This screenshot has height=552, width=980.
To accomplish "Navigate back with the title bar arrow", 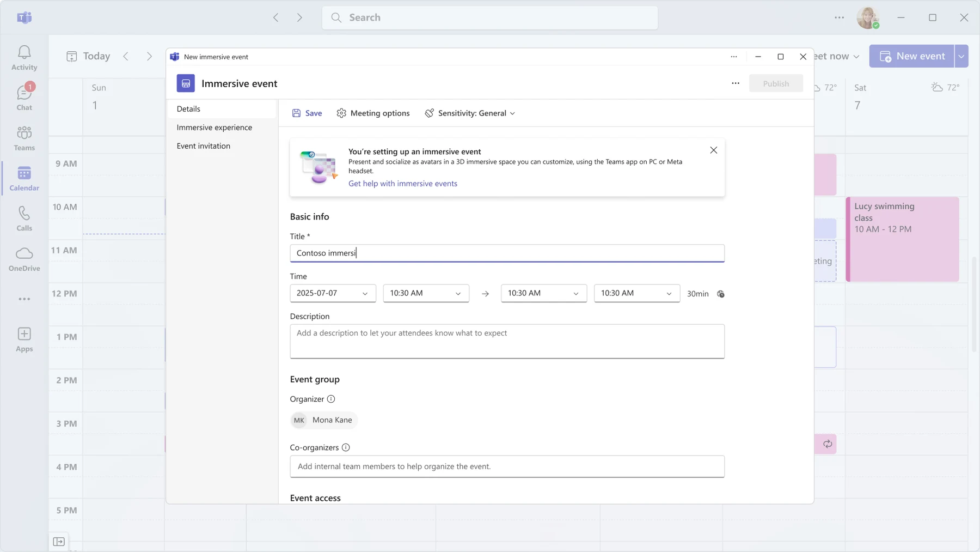I will pyautogui.click(x=276, y=17).
